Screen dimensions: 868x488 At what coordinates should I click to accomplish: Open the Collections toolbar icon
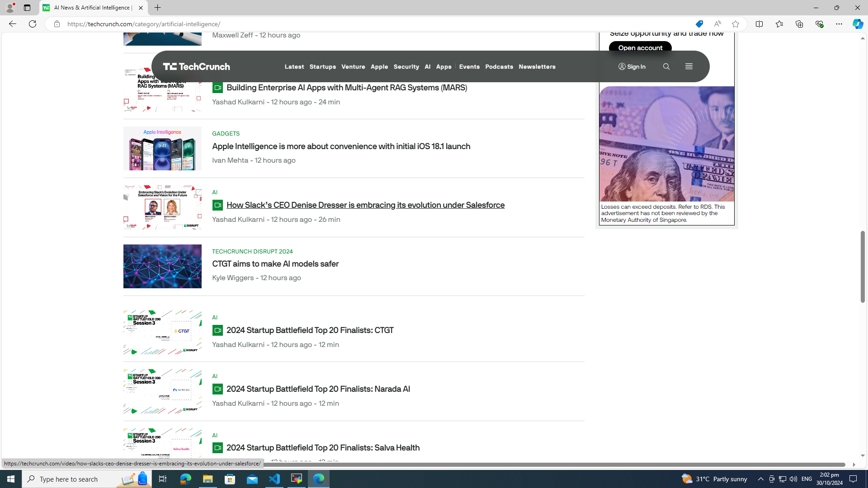pyautogui.click(x=799, y=24)
